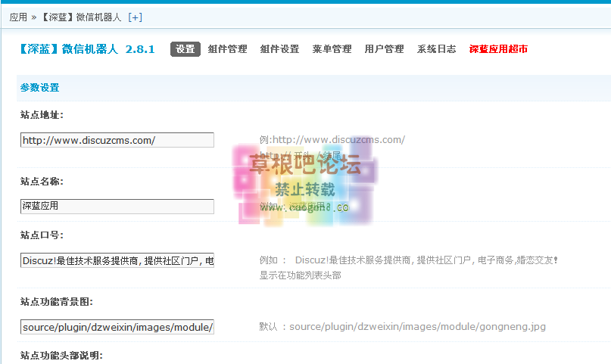Click the 【深蓝】微信机器人 2.8.1 title
The image size is (611, 364).
click(87, 49)
